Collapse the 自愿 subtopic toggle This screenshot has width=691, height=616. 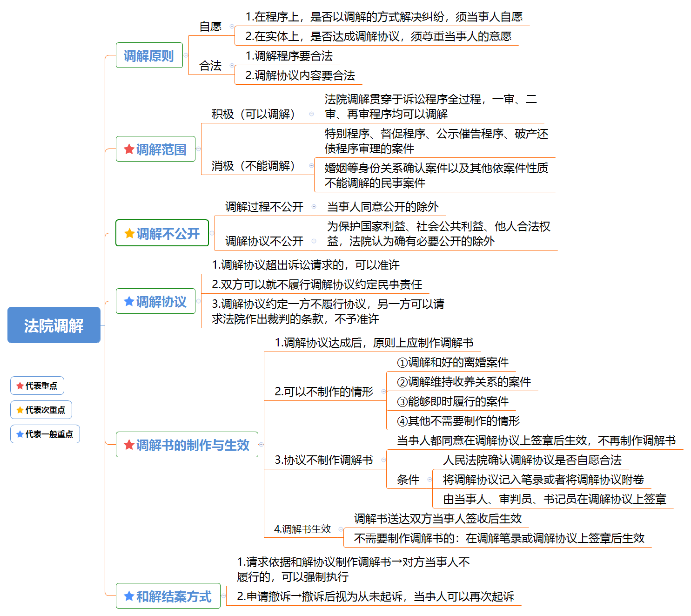point(232,26)
